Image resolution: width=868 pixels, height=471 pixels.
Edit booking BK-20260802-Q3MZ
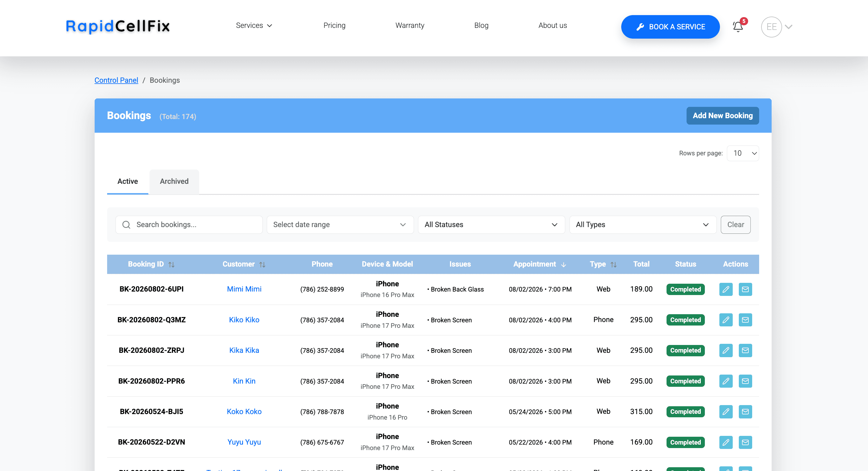click(x=726, y=320)
